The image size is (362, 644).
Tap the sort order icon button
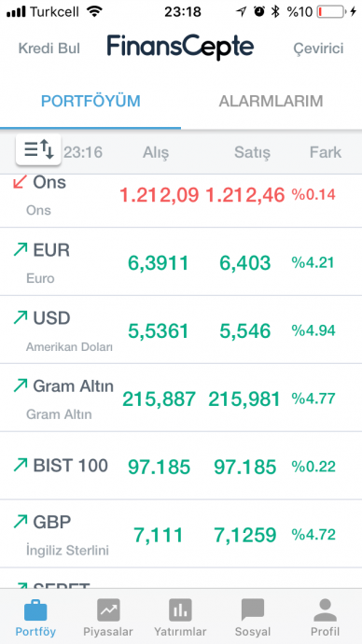[x=38, y=149]
